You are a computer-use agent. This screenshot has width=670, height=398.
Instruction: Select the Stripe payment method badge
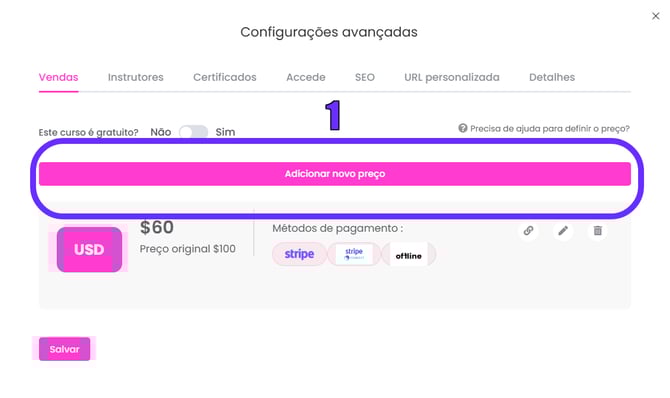[x=300, y=254]
